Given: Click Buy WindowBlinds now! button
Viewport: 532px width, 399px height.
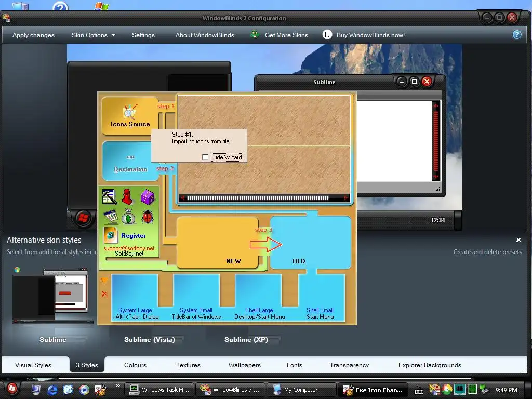Looking at the screenshot, I should [x=363, y=35].
